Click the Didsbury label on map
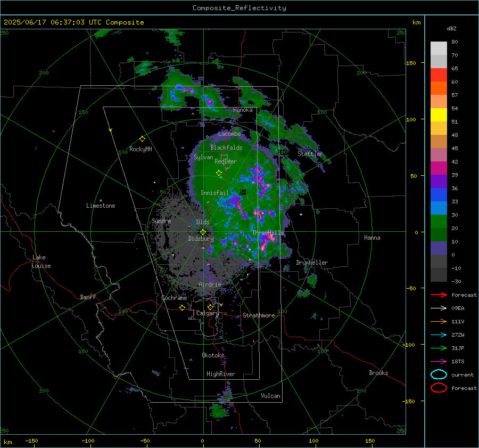This screenshot has height=448, width=479. coord(201,239)
